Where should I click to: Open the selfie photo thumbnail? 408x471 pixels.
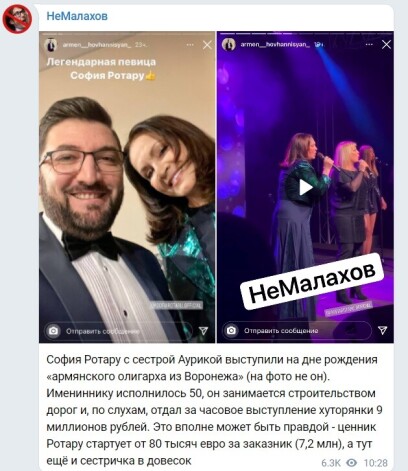(x=127, y=187)
